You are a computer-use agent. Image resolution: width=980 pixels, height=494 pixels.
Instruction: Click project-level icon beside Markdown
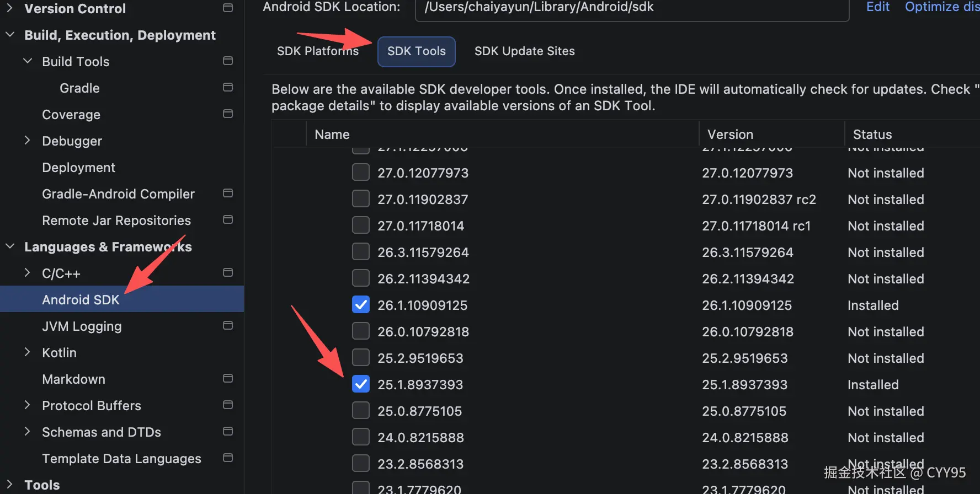click(x=227, y=379)
